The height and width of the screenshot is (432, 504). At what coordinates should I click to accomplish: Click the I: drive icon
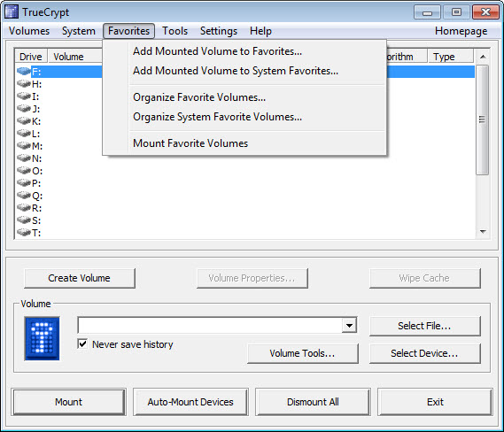coord(23,96)
